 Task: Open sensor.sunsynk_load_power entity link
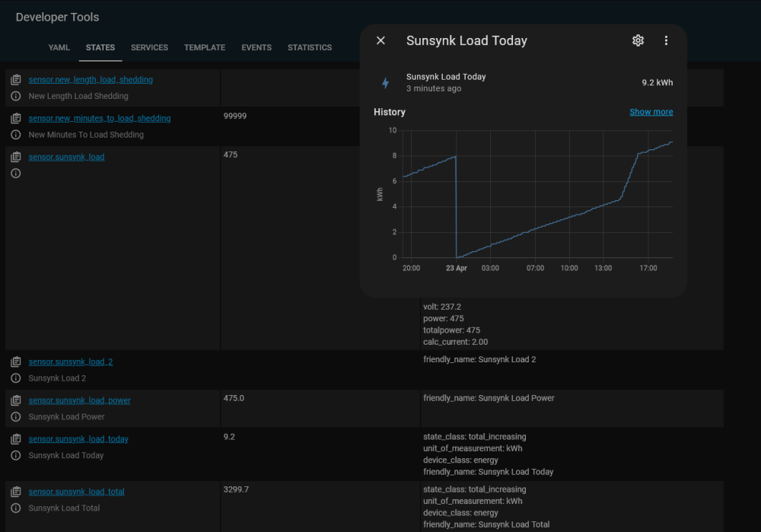(x=80, y=400)
